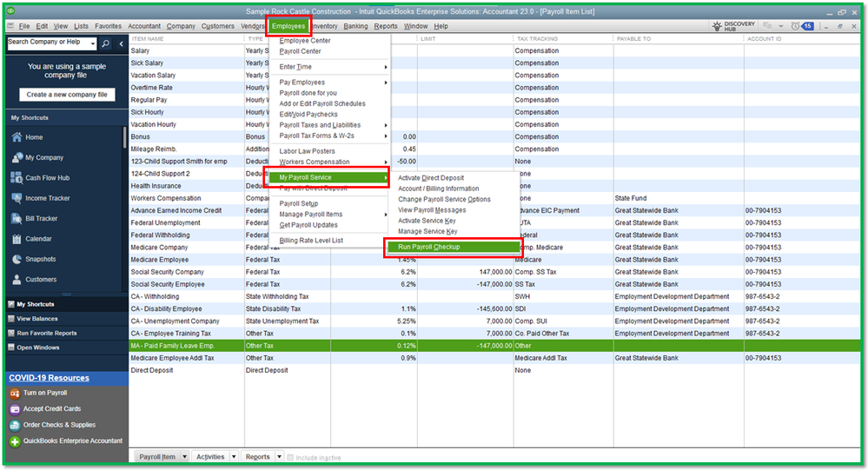The height and width of the screenshot is (470, 868).
Task: Click the QuickBooks logo in title bar
Action: 10,11
